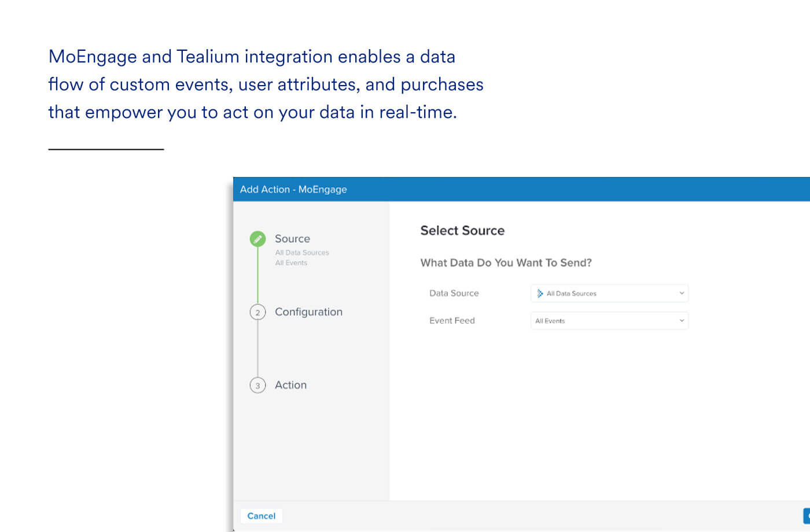Click the step 2 circle icon
The width and height of the screenshot is (810, 532).
pos(257,312)
